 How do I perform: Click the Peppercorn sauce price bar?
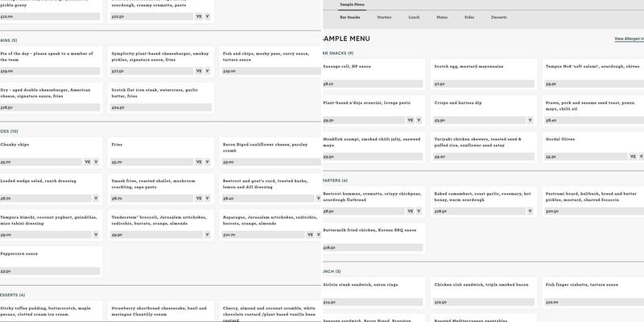click(50, 271)
